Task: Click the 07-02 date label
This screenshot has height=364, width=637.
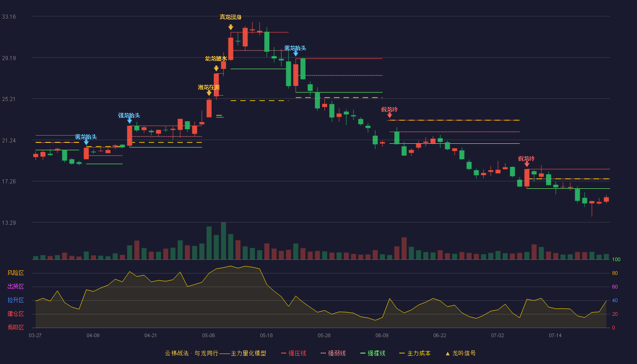Action: coord(497,335)
